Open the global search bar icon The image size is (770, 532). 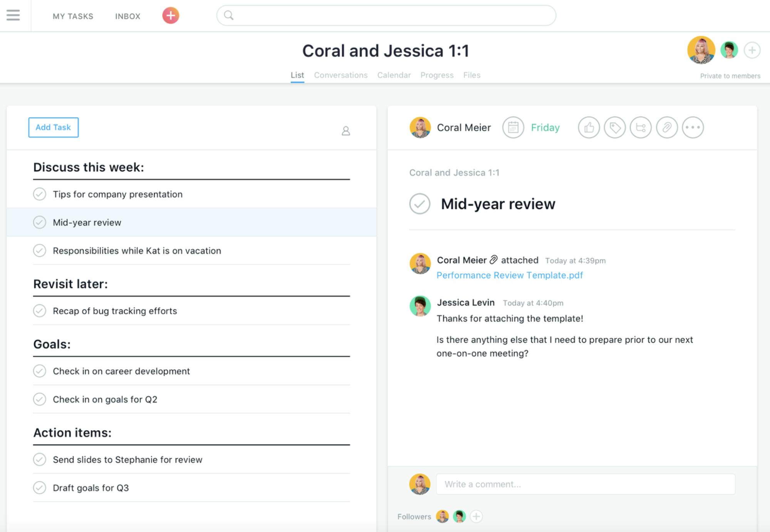click(x=228, y=16)
